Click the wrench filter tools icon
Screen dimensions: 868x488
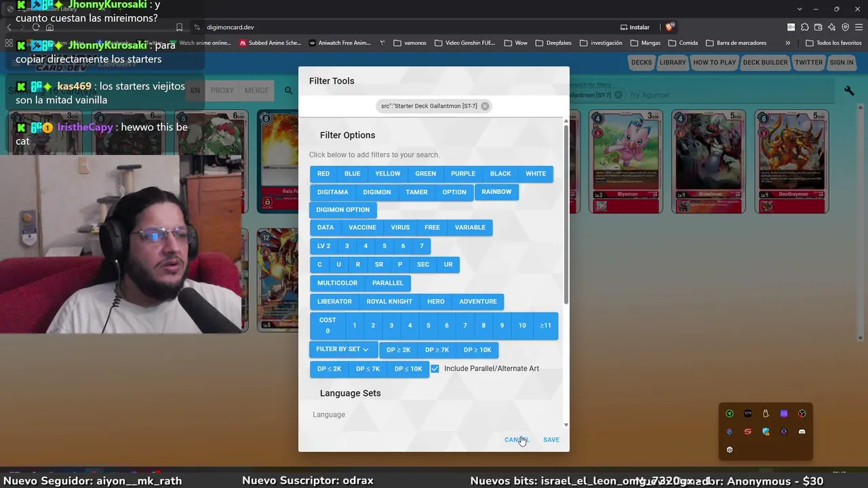tap(849, 91)
